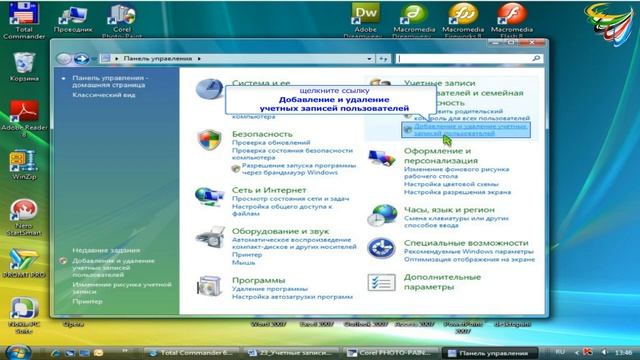The height and width of the screenshot is (360, 640).
Task: Click the Hardware and Sound printer icon
Action: tap(210, 237)
